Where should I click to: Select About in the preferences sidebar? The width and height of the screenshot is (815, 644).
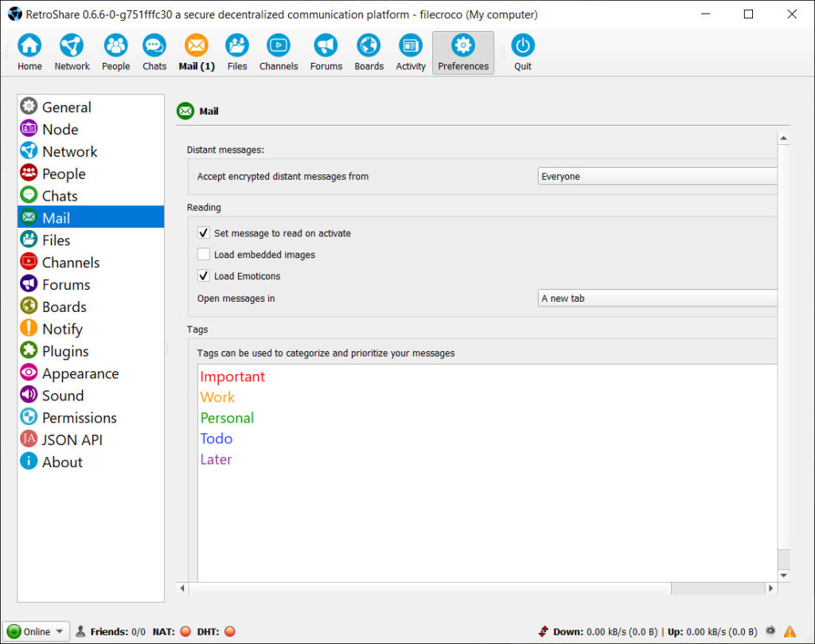(x=91, y=462)
